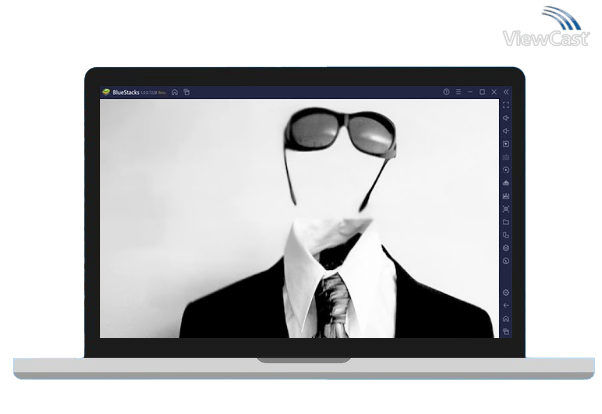Click the stacked layers icon in sidebar
The image size is (602, 414).
pos(506,248)
